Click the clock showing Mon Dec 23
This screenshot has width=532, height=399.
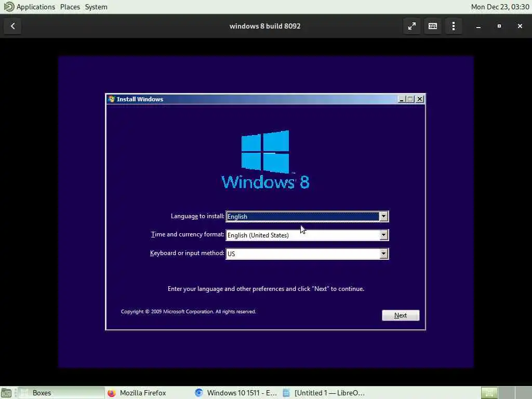(x=500, y=7)
